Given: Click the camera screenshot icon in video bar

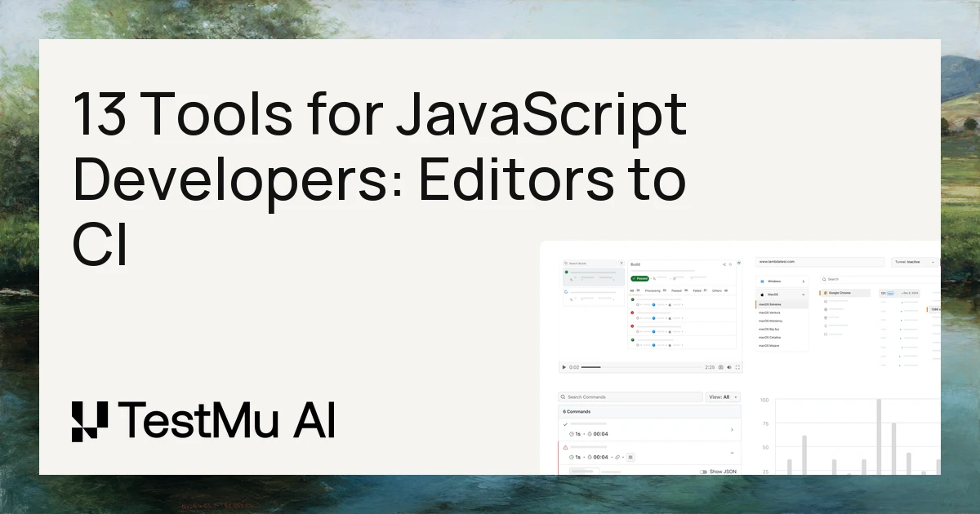Looking at the screenshot, I should tap(721, 367).
